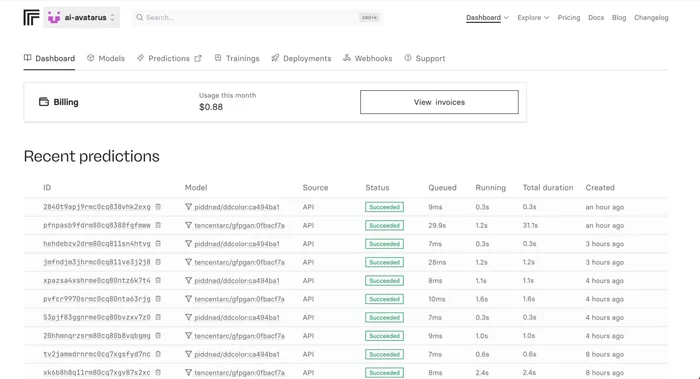The height and width of the screenshot is (379, 700).
Task: Click the $0.88 usage amount
Action: 211,107
